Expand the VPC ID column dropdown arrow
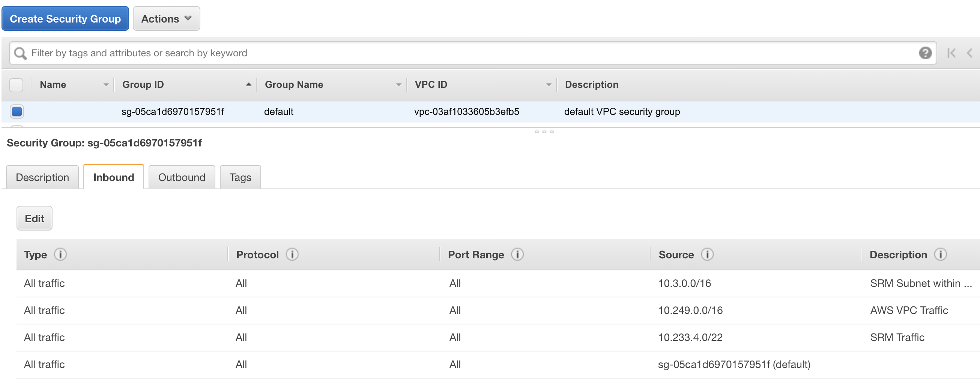Screen dimensions: 980x383 click(x=548, y=85)
